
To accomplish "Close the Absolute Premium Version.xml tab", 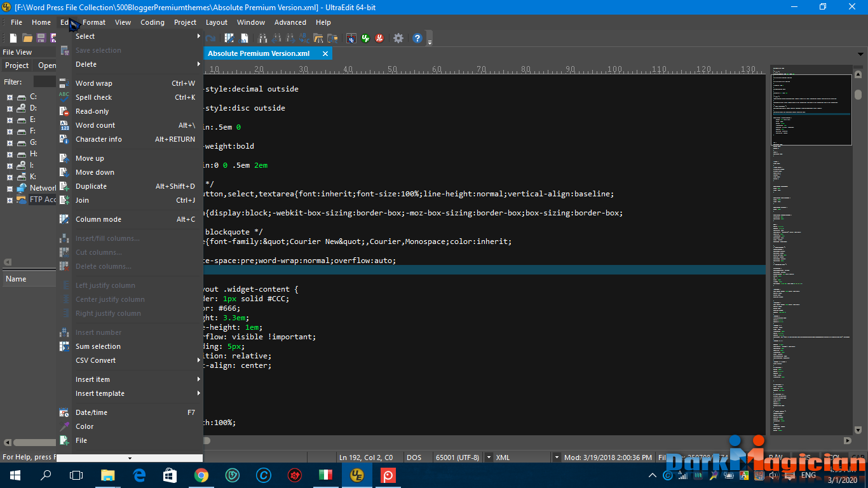I will pyautogui.click(x=325, y=53).
